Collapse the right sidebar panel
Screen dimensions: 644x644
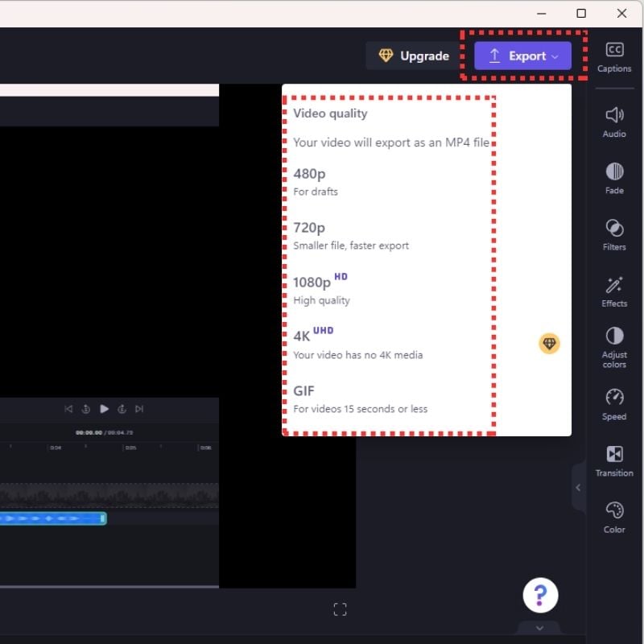pos(578,488)
